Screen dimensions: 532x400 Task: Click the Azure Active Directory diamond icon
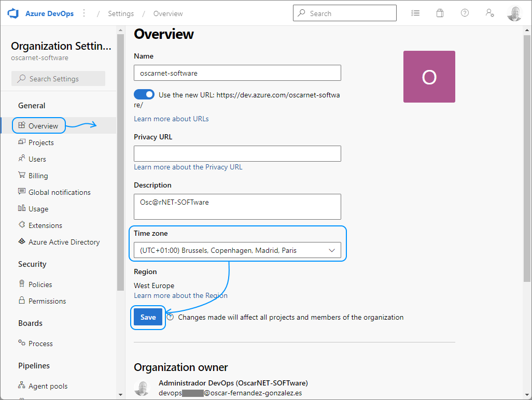tap(22, 241)
